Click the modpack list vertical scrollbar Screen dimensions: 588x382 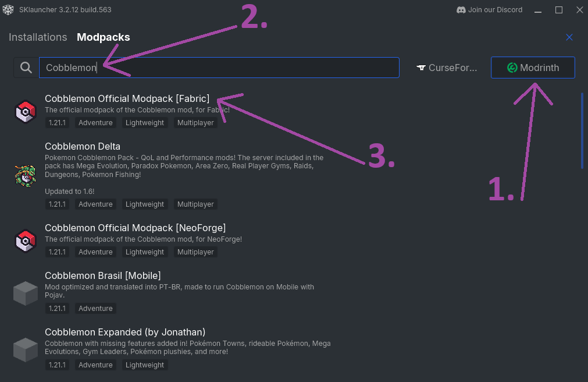pyautogui.click(x=582, y=131)
